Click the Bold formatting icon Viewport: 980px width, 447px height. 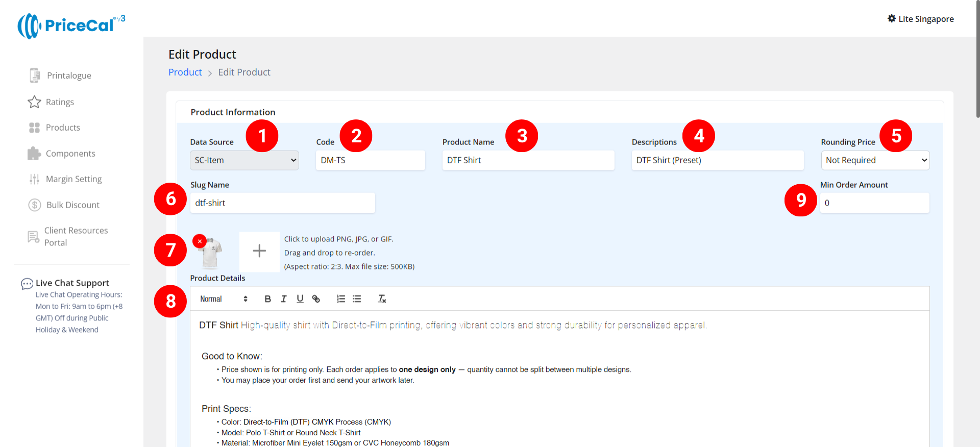click(267, 299)
